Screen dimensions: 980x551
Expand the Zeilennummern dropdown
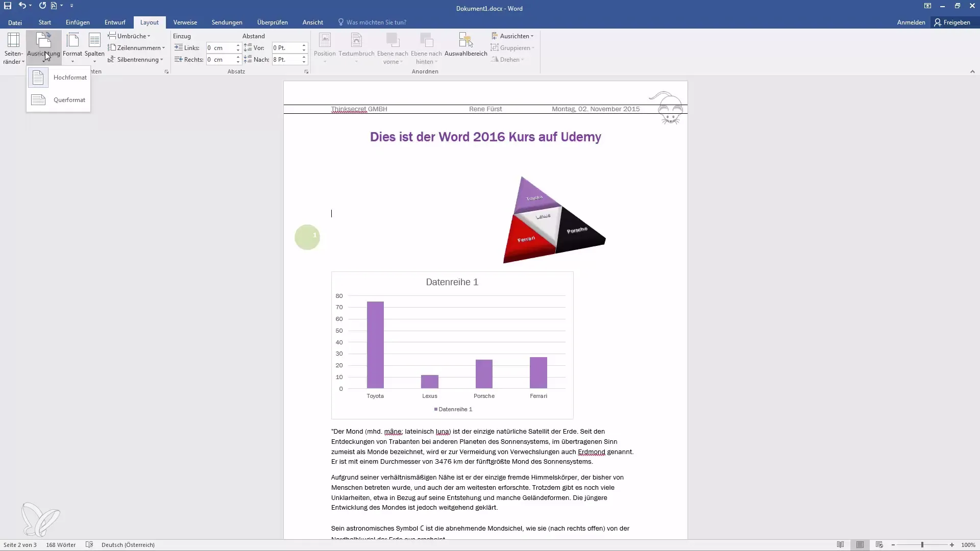(x=136, y=48)
